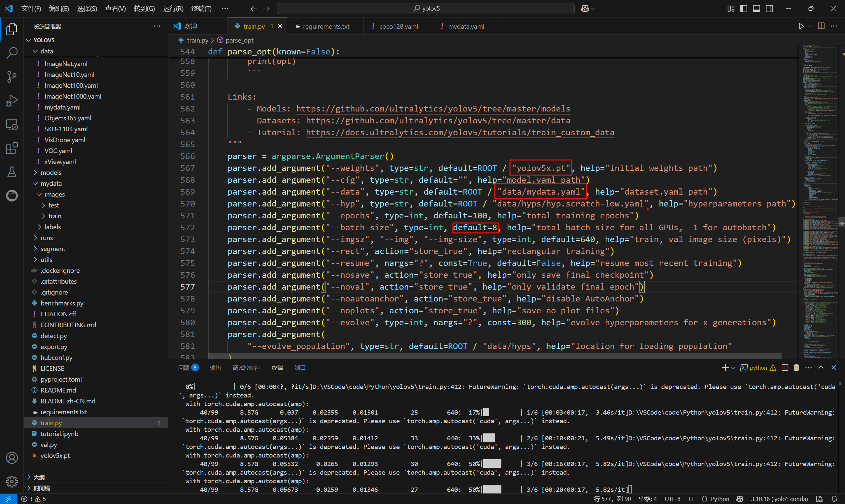
Task: Open the Models GitHub URL link
Action: pyautogui.click(x=433, y=109)
